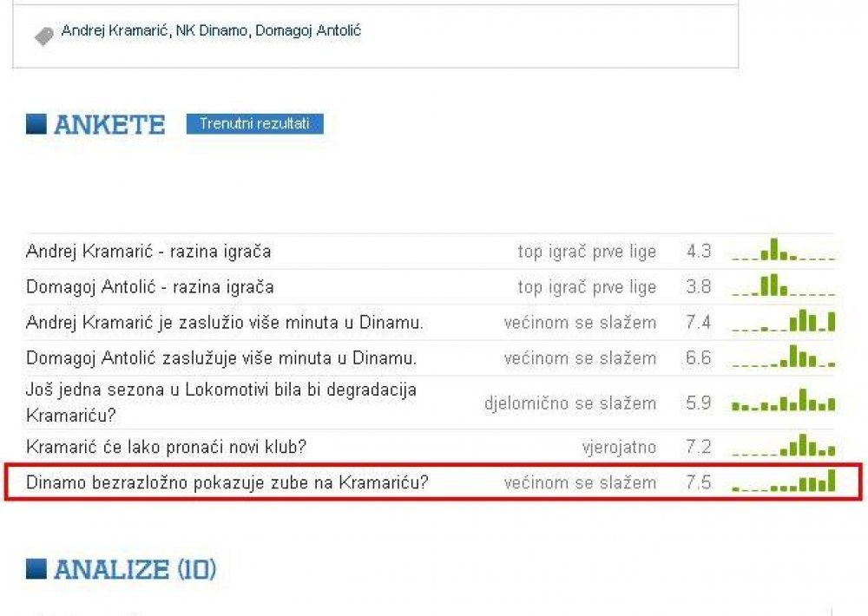
Task: Open the Domagoj Antolić tag link
Action: [x=308, y=30]
